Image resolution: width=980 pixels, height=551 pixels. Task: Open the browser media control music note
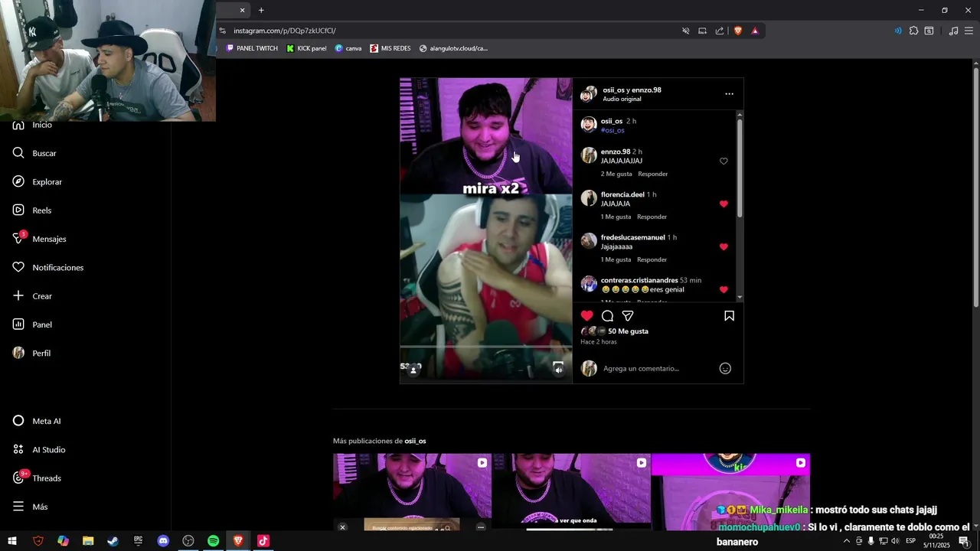click(x=953, y=31)
